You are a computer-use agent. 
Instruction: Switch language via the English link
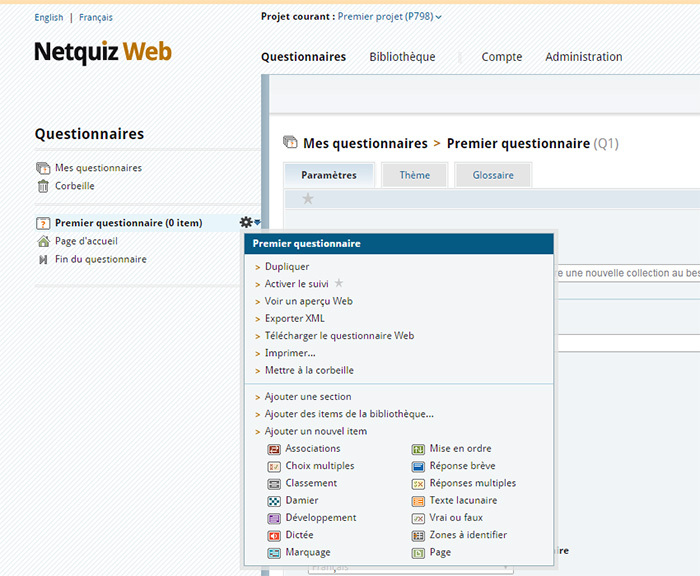[49, 17]
